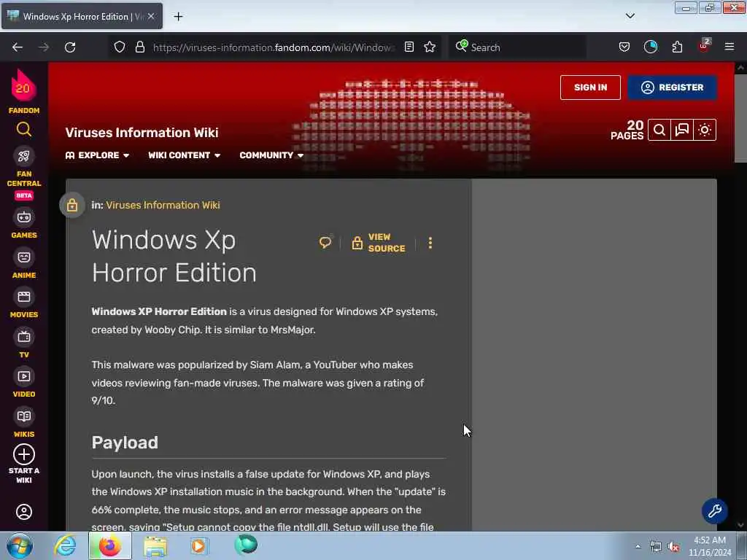Open Wikis in the Fandom sidebar
This screenshot has width=747, height=560.
pyautogui.click(x=24, y=423)
